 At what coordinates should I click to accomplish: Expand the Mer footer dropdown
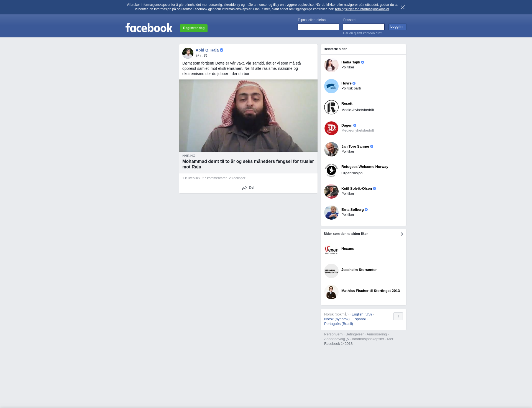pos(391,339)
